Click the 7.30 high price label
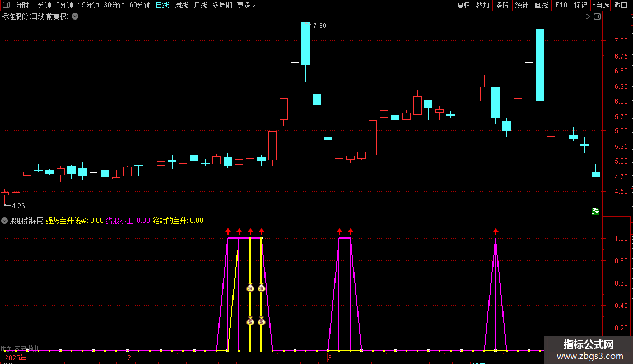The height and width of the screenshot is (364, 633). 319,25
